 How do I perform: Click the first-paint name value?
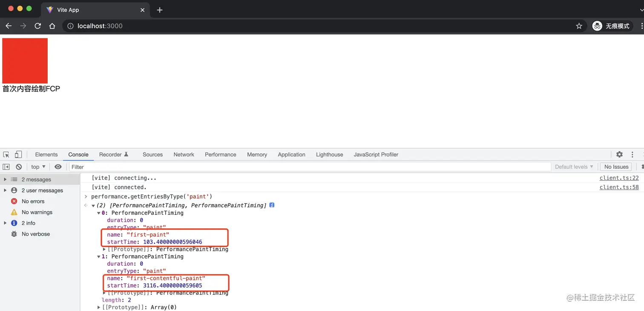click(x=148, y=235)
